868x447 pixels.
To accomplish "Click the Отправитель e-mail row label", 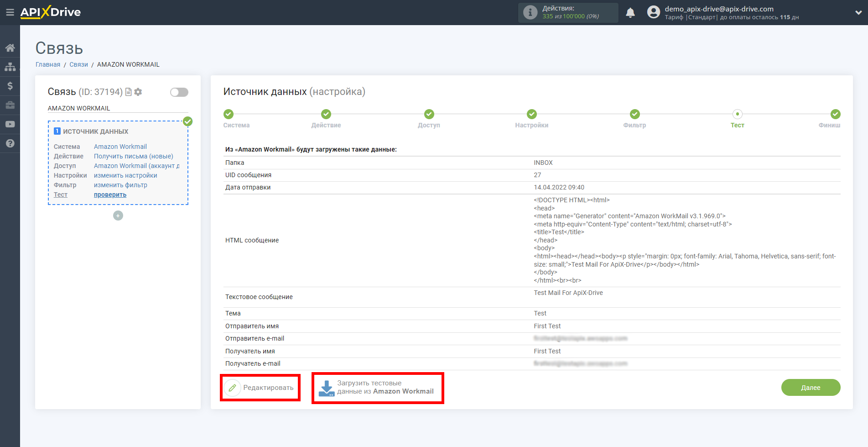I will [255, 338].
